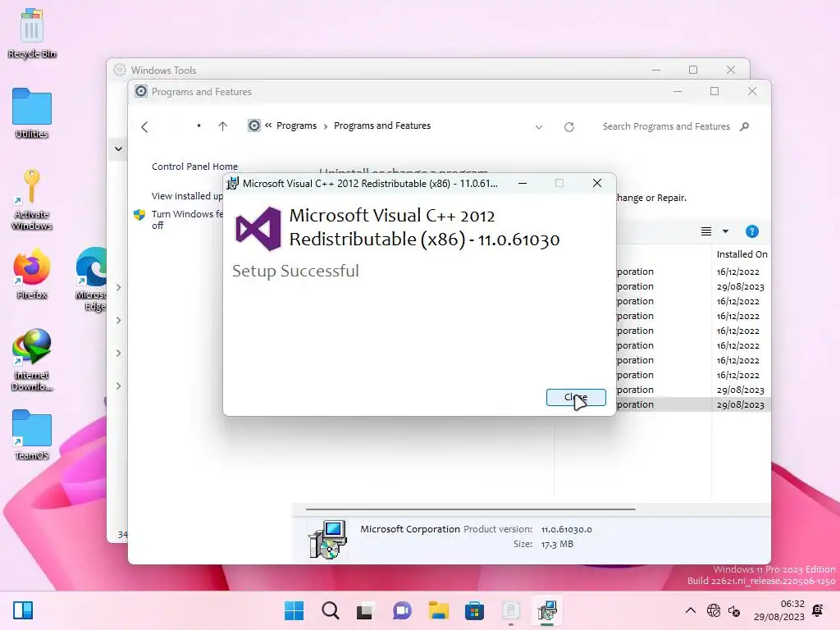Show hidden tray icons chevron

click(x=691, y=610)
